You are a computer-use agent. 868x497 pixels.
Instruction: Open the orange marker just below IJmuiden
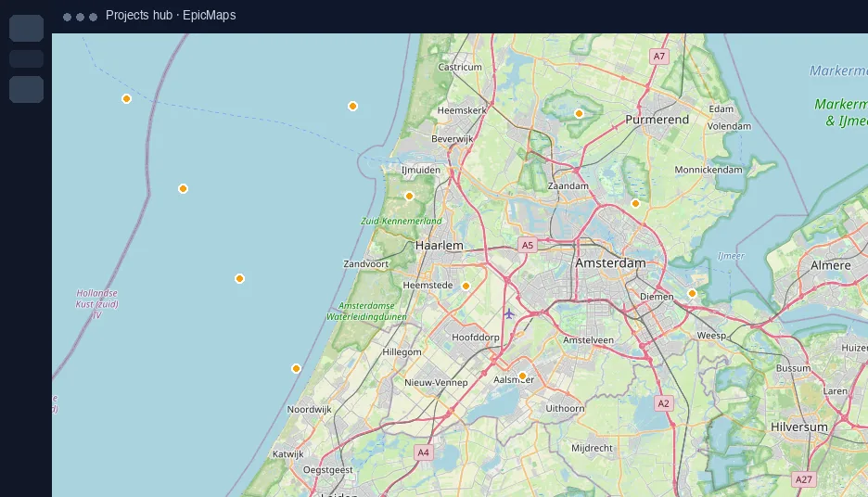tap(409, 196)
